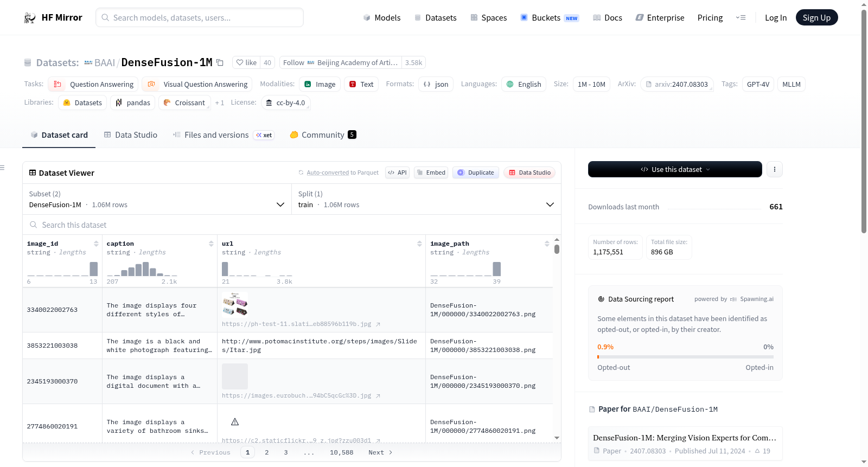
Task: Click the heart like button
Action: pos(246,62)
